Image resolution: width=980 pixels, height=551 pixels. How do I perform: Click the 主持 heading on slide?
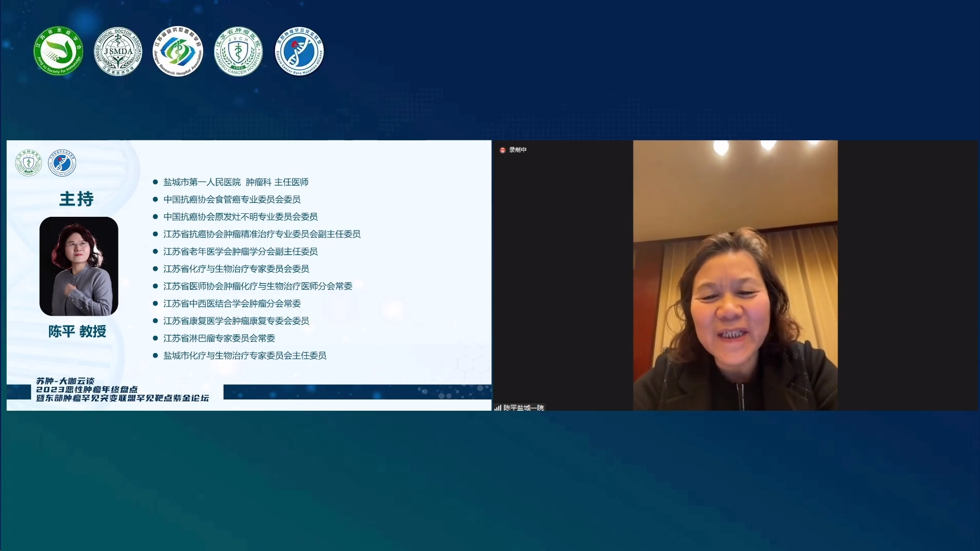click(77, 199)
